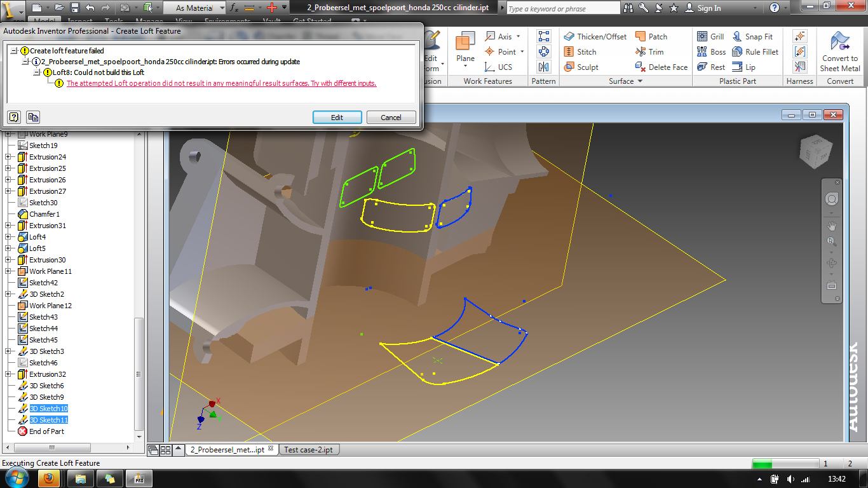Click the keyword search input field
The image size is (868, 488).
563,8
